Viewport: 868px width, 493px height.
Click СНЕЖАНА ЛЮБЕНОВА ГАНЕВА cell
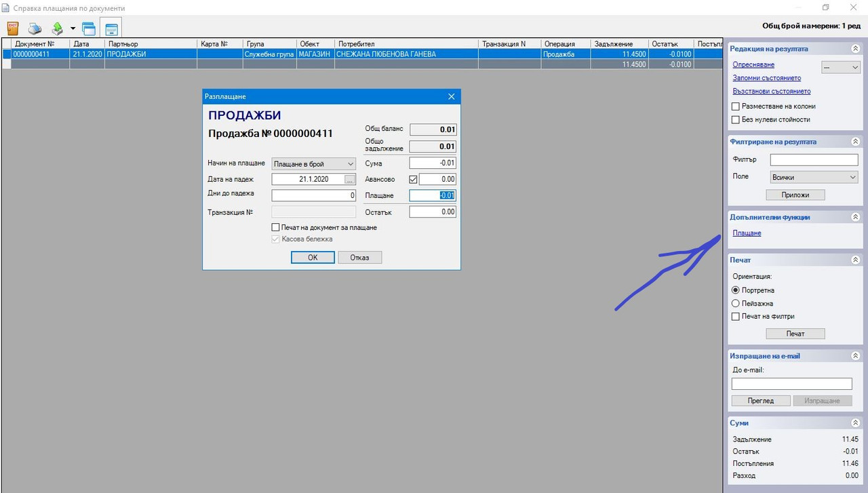[x=407, y=54]
